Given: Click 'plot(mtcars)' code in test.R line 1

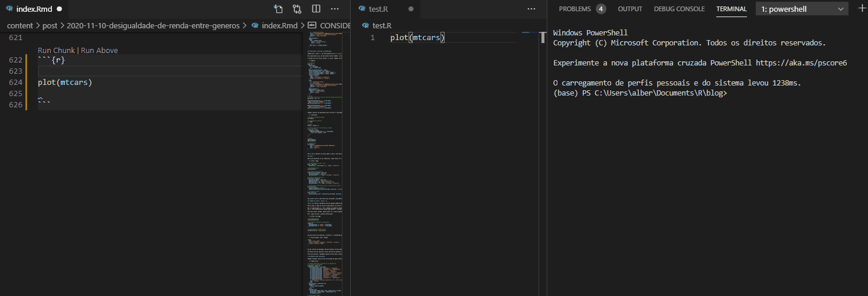Looking at the screenshot, I should (x=417, y=38).
